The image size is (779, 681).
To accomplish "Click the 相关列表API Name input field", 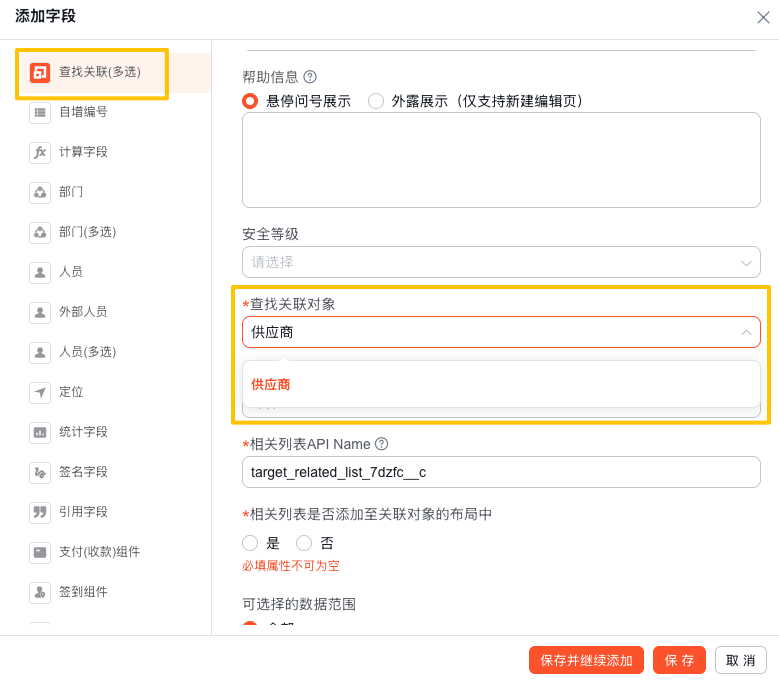I will (x=501, y=472).
